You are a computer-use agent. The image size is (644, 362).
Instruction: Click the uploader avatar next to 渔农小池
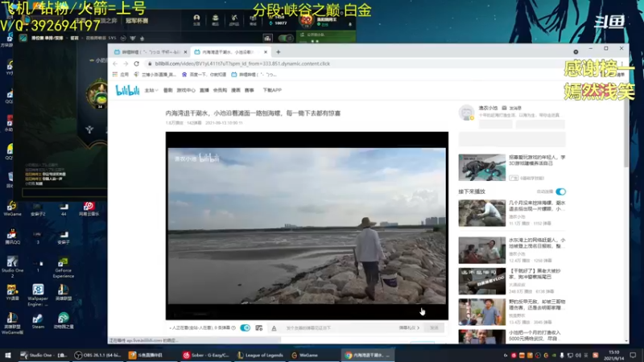point(467,113)
